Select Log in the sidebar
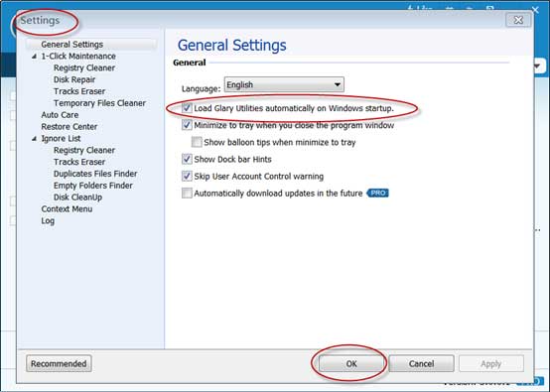This screenshot has height=392, width=550. 48,220
